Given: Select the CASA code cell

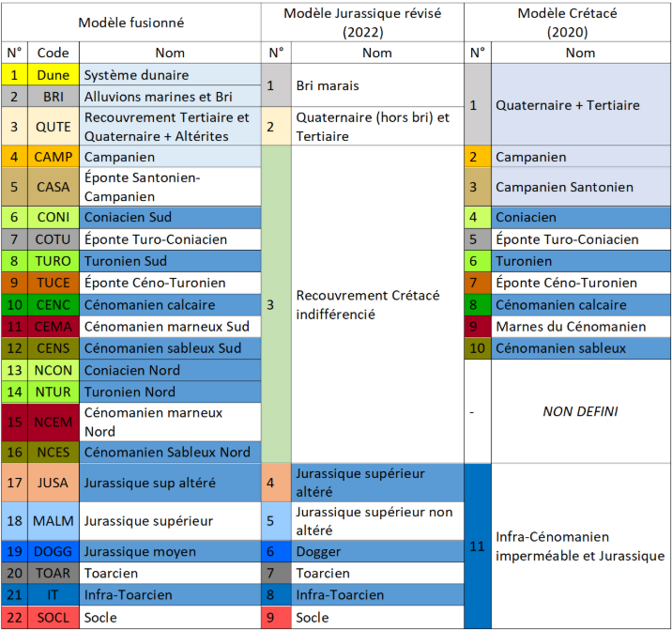Looking at the screenshot, I should (53, 187).
